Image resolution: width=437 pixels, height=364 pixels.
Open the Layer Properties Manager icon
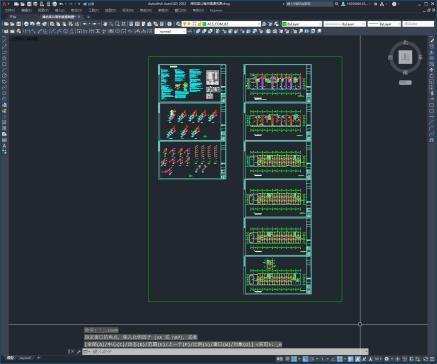coord(179,24)
